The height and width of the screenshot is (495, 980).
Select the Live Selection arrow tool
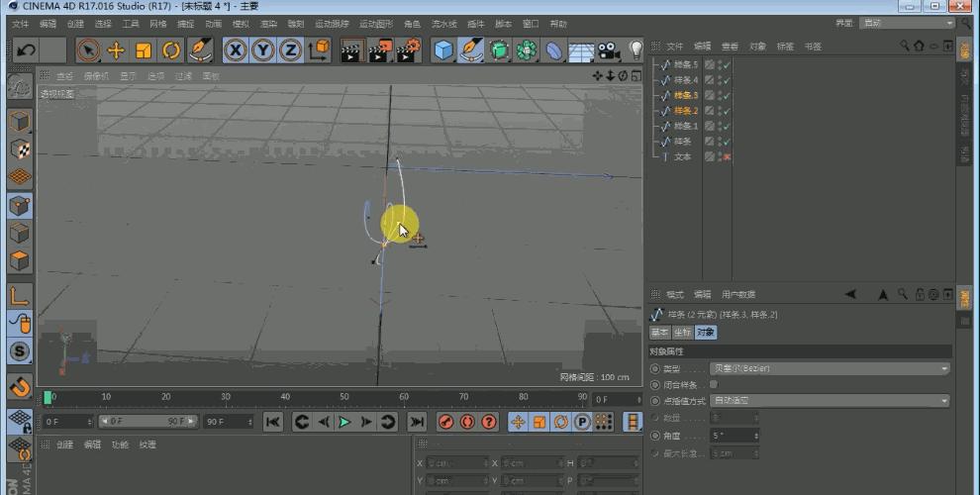click(x=88, y=50)
